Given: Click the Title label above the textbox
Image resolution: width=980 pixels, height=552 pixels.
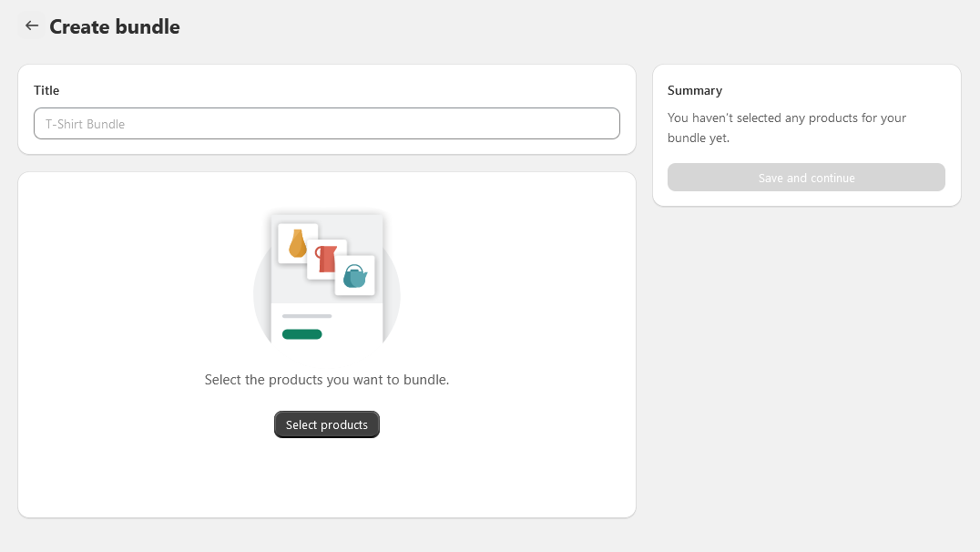Looking at the screenshot, I should [46, 90].
